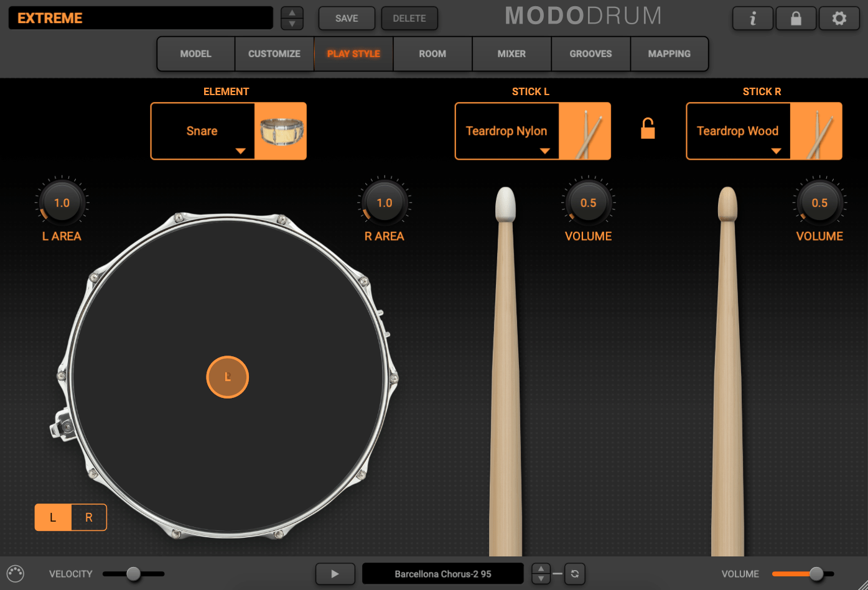Click the DELETE button
Viewport: 868px width, 590px height.
[x=409, y=19]
